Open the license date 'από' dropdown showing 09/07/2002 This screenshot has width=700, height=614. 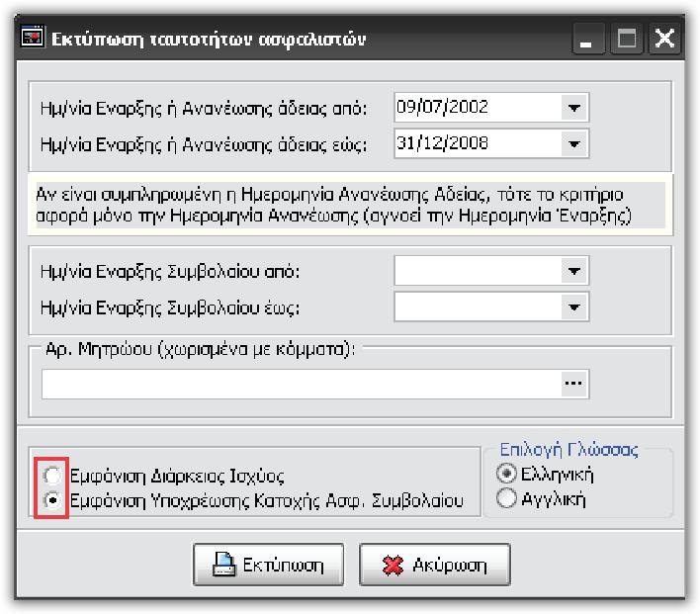click(574, 108)
